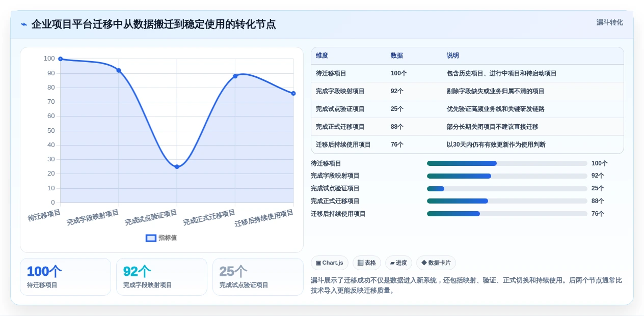The width and height of the screenshot is (644, 316).
Task: Click the 88个 value in the table
Action: coord(397,127)
